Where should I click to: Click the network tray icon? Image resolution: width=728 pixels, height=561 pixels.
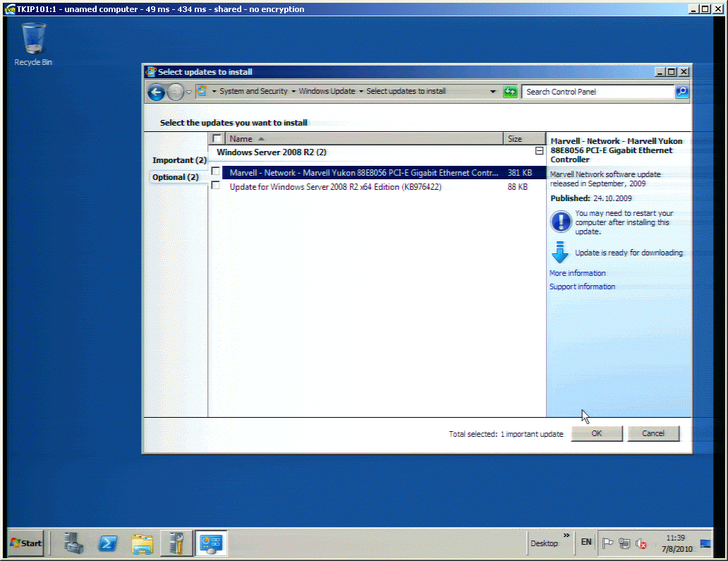(x=624, y=543)
